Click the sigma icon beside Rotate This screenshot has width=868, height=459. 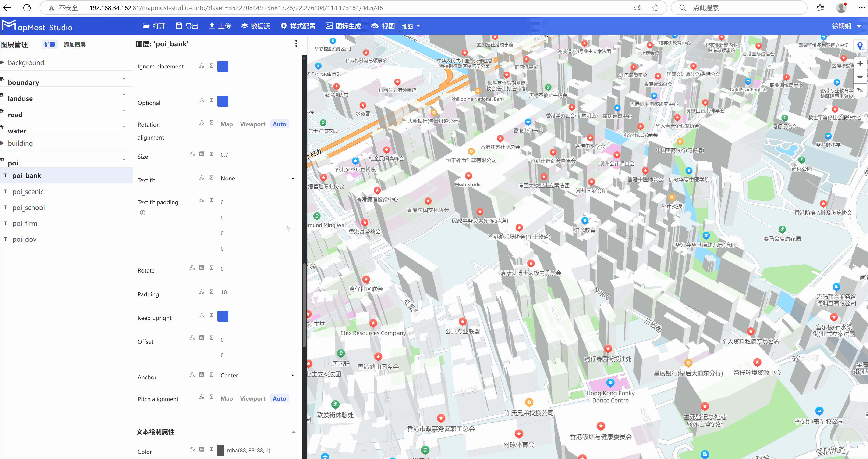(x=211, y=268)
